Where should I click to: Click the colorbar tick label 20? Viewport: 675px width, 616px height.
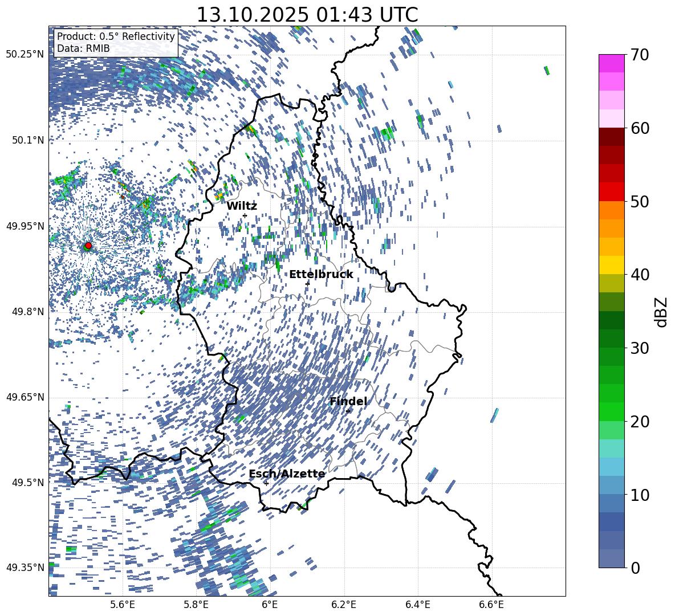click(x=640, y=421)
